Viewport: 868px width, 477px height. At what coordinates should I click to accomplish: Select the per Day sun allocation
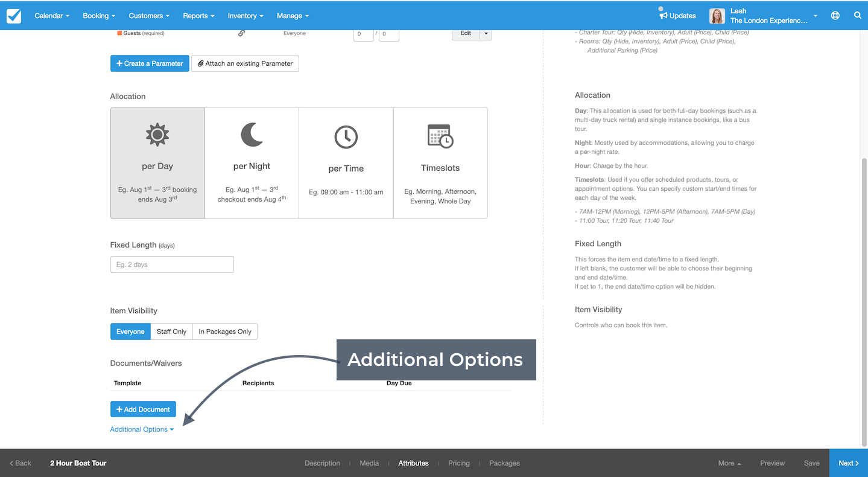tap(157, 163)
